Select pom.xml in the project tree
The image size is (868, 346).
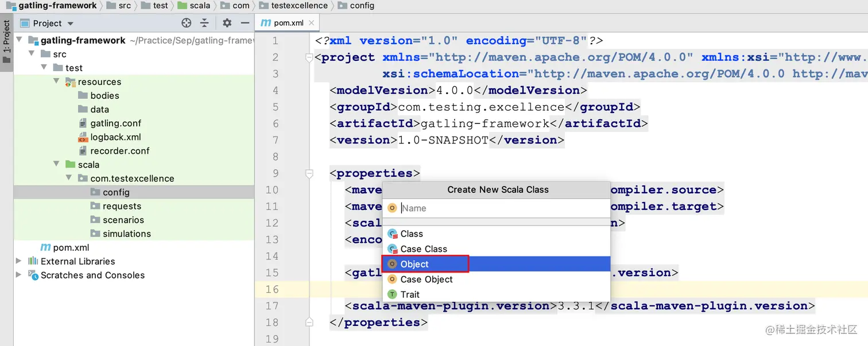pyautogui.click(x=71, y=247)
